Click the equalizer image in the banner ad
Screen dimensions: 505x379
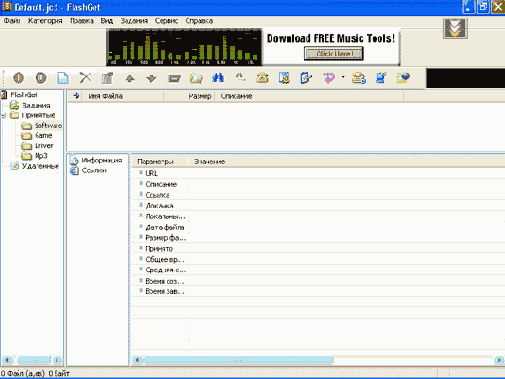point(184,47)
